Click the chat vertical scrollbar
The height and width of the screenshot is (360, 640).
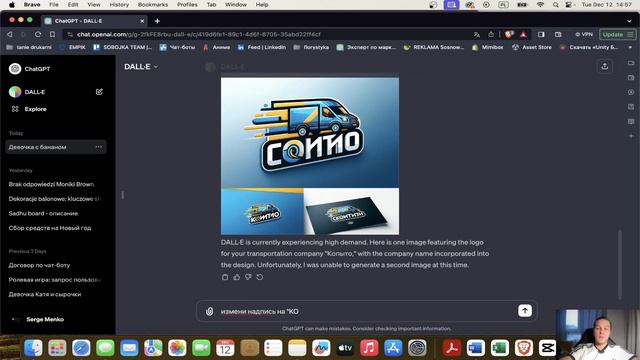620,264
